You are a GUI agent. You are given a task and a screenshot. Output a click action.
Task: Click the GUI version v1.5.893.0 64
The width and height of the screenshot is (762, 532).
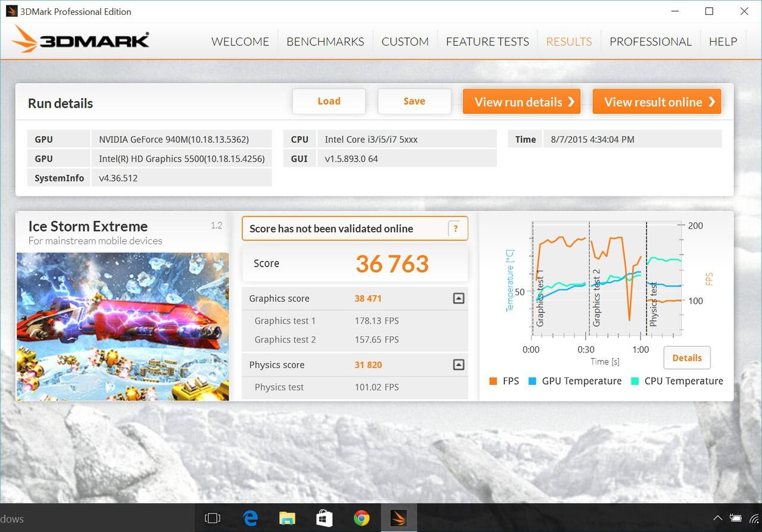pos(407,158)
